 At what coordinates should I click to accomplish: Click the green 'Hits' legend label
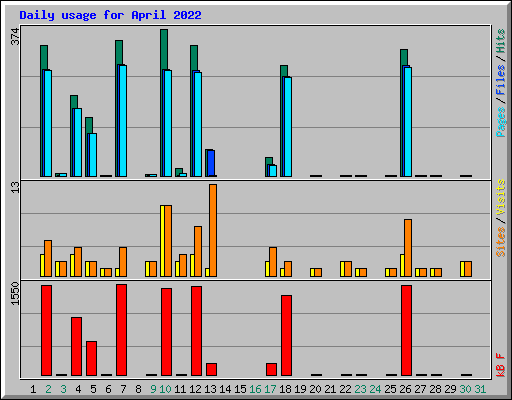(501, 41)
